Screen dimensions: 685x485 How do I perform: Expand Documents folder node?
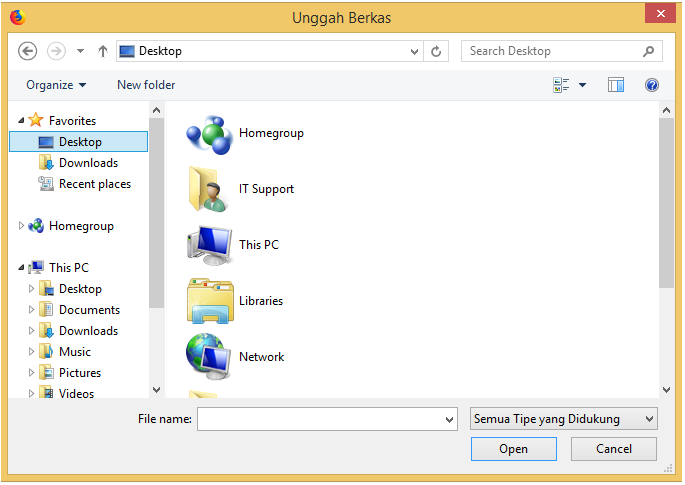tap(31, 309)
